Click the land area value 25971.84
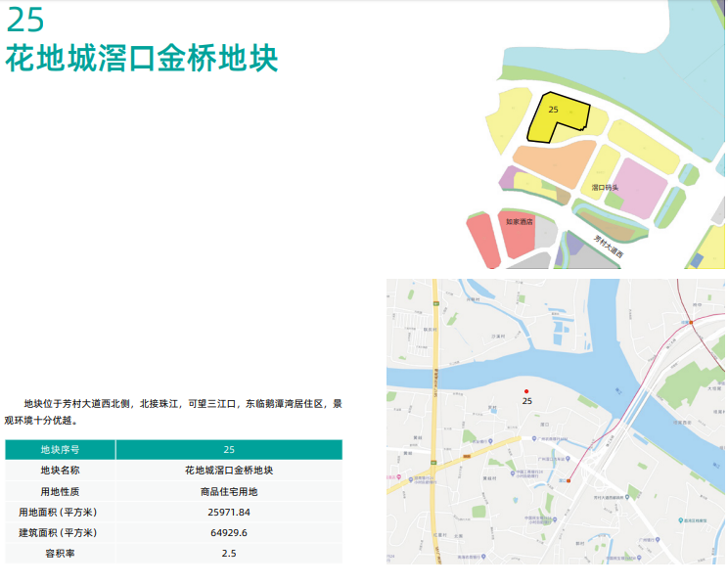 [x=229, y=512]
